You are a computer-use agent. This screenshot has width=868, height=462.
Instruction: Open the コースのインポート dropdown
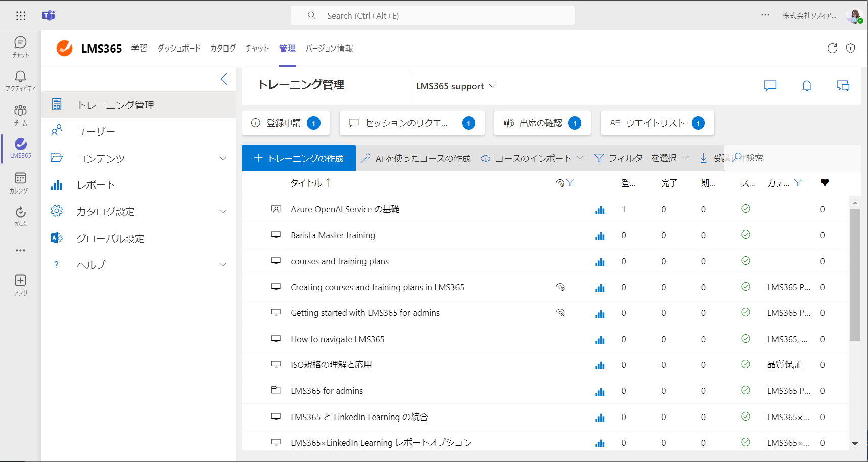(532, 158)
